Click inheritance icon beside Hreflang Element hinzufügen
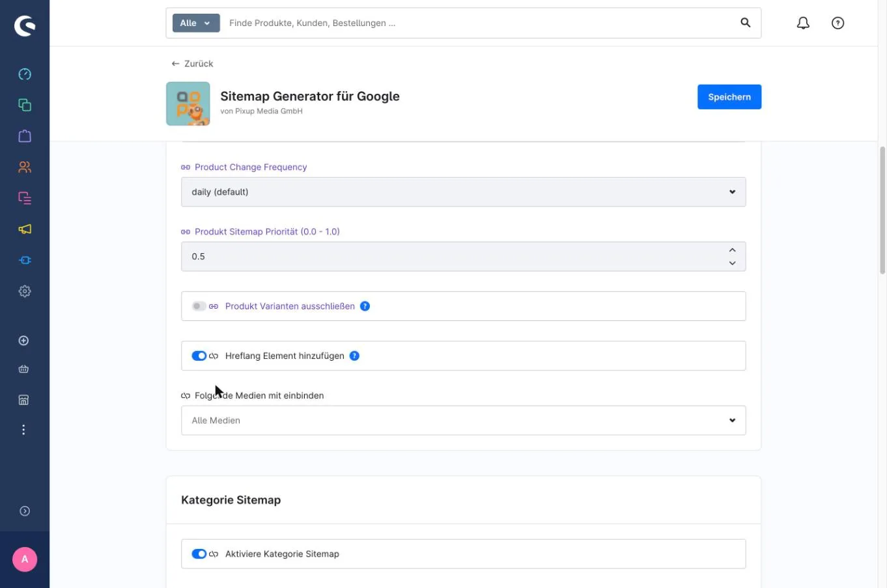Screen dimensions: 887x588 pos(214,356)
